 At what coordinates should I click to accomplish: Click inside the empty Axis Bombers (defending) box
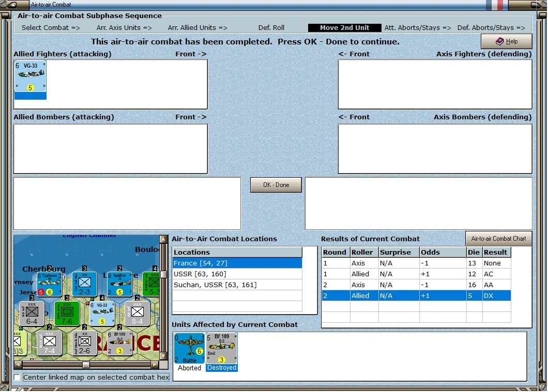[435, 149]
